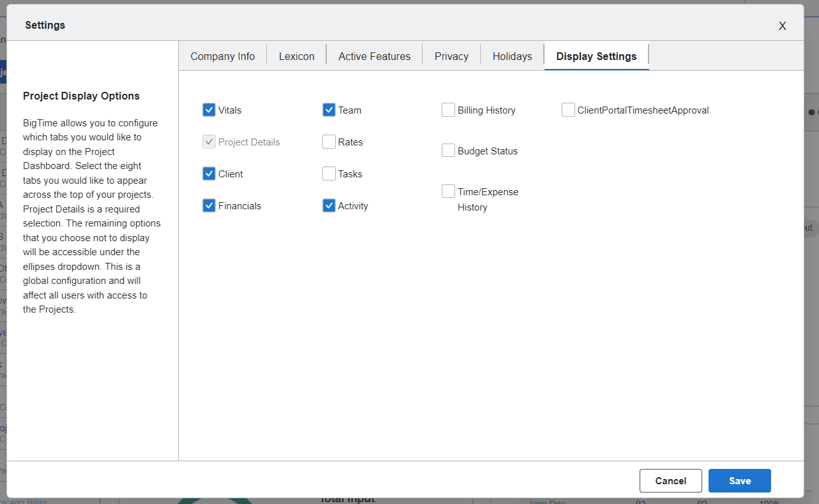Enable the Time/Expense History option
The height and width of the screenshot is (504, 819).
tap(448, 191)
